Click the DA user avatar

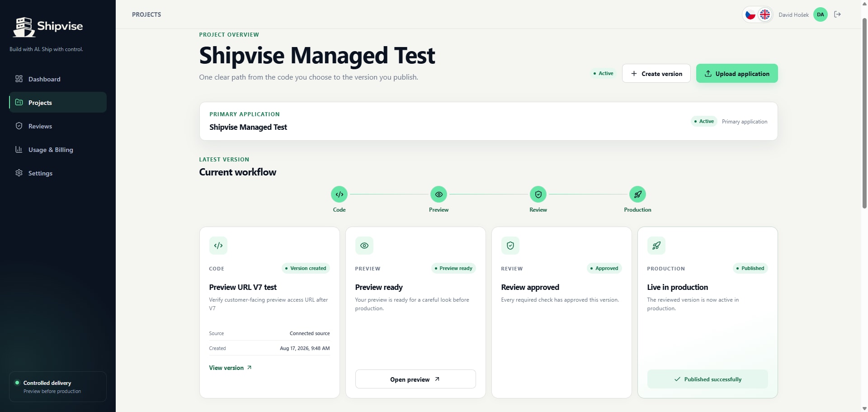(x=821, y=14)
